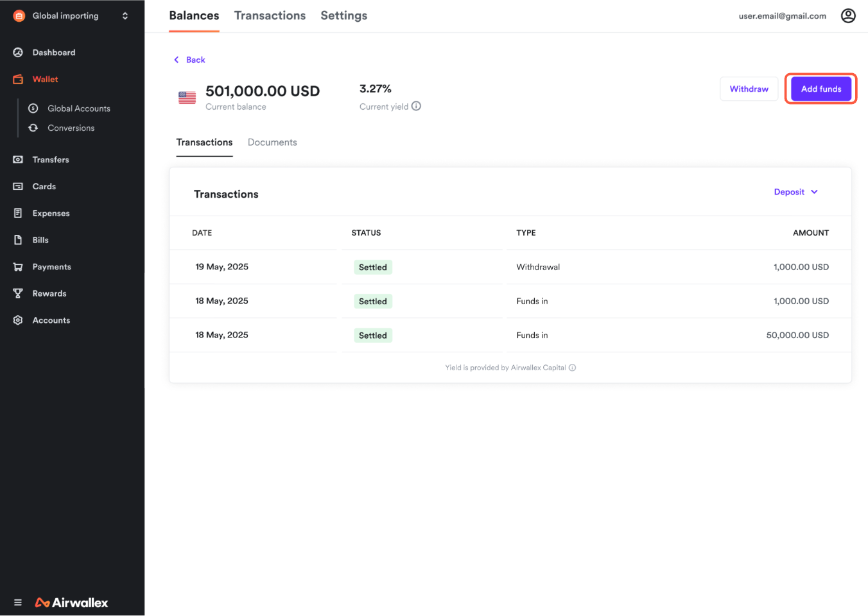Click the Airwallex Capital info icon
868x616 pixels.
[x=572, y=368]
